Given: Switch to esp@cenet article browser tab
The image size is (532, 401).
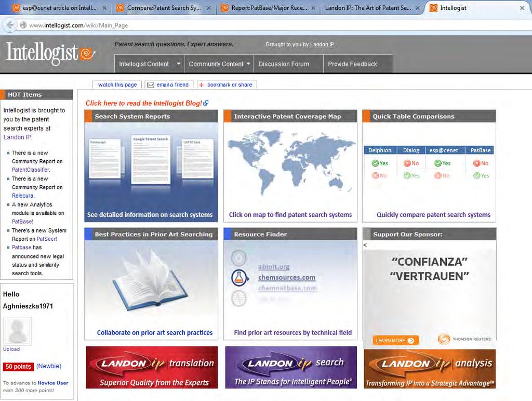Looking at the screenshot, I should (x=59, y=8).
